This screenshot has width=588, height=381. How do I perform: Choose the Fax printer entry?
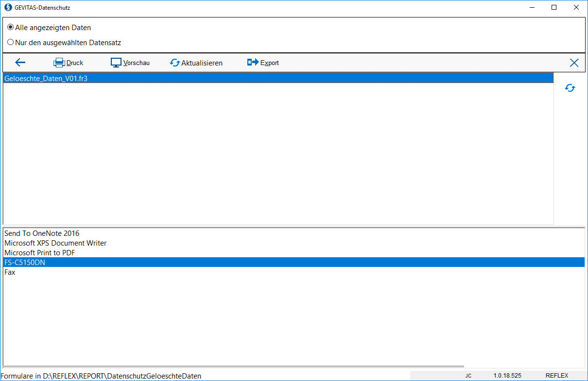click(x=294, y=272)
